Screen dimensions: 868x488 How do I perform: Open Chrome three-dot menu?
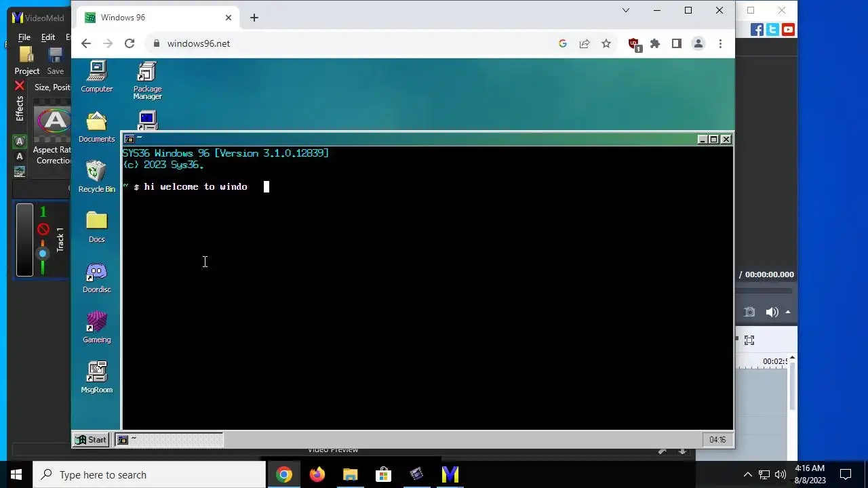coord(720,43)
